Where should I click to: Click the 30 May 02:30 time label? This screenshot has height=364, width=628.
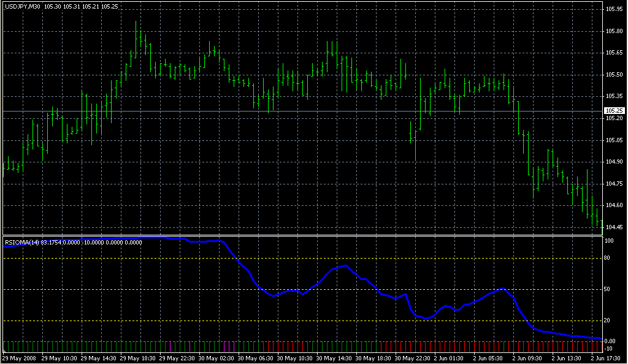pos(216,358)
